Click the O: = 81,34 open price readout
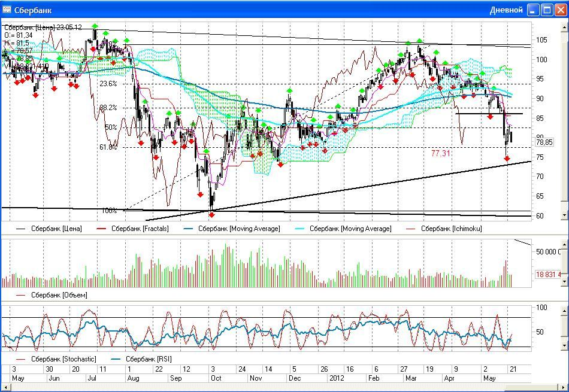Screen dimensions: 569x392 19,35
